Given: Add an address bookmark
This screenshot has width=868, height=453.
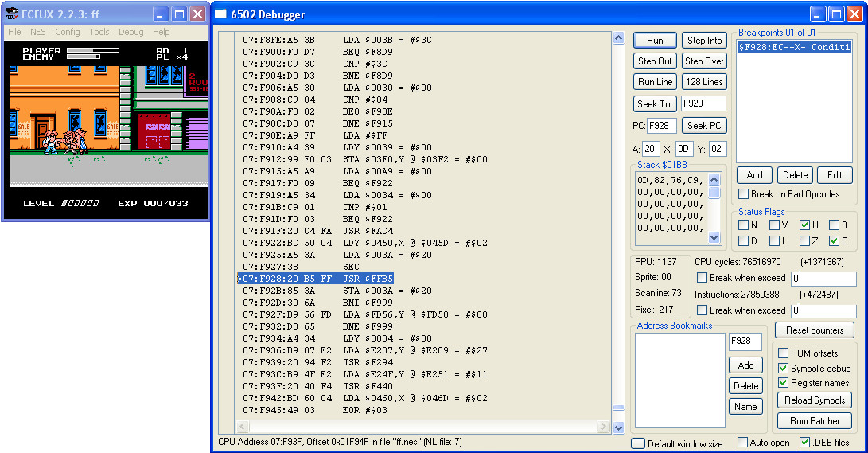Looking at the screenshot, I should pyautogui.click(x=745, y=365).
